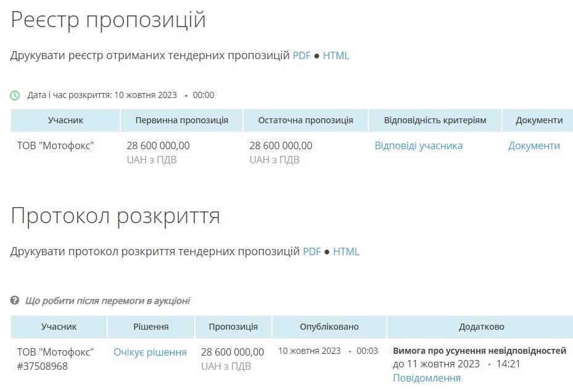The image size is (573, 392).
Task: Click the deadline time 14:21
Action: tap(508, 364)
